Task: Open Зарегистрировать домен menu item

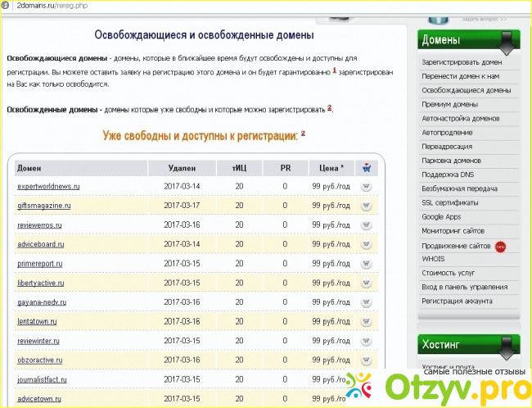Action: [462, 62]
